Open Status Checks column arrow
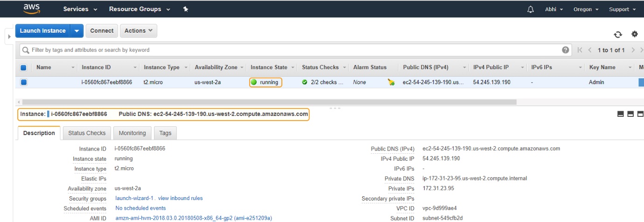Viewport: 644px width, 222px height. pyautogui.click(x=344, y=68)
